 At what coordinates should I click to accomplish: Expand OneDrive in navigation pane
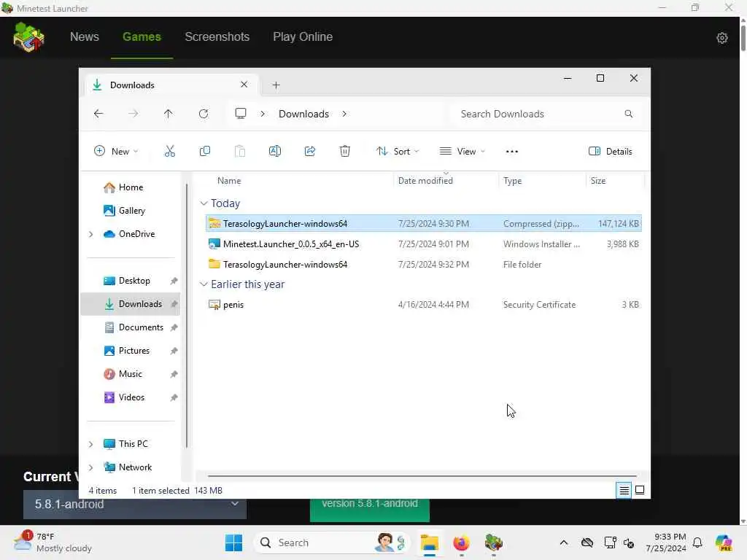pyautogui.click(x=90, y=234)
